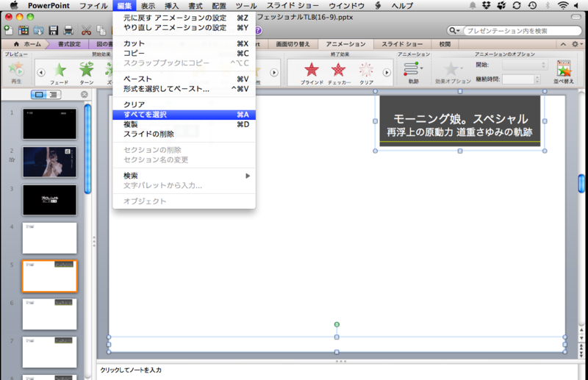Screen dimensions: 588x380
Task: Click the notes area クリックしてノートを入力
Action: 131,370
